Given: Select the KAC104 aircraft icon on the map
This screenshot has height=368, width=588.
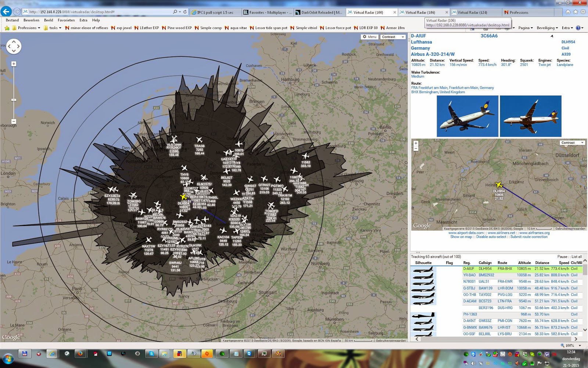Looking at the screenshot, I should click(223, 231).
